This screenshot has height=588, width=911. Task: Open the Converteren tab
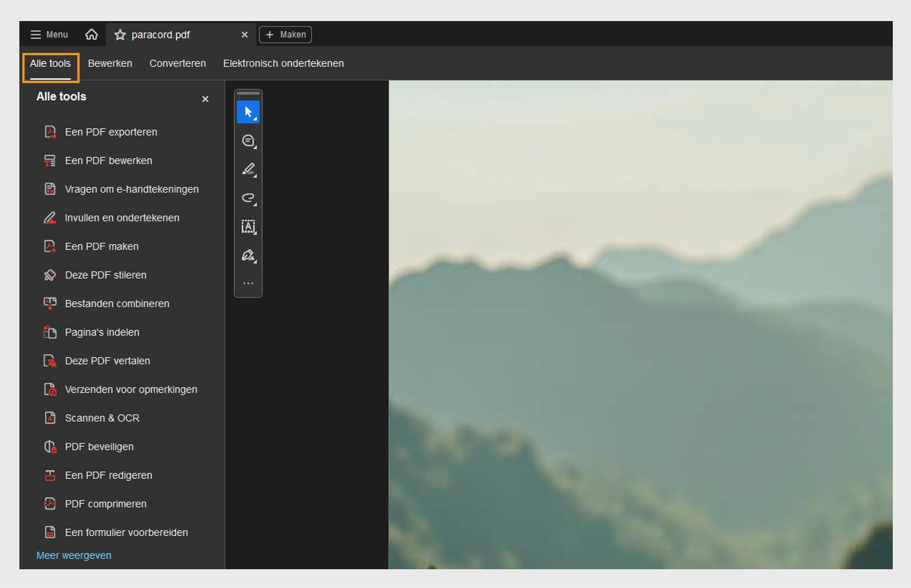tap(177, 63)
